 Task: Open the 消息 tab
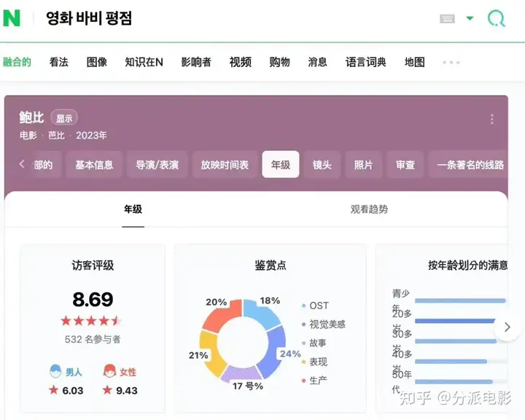click(x=317, y=62)
